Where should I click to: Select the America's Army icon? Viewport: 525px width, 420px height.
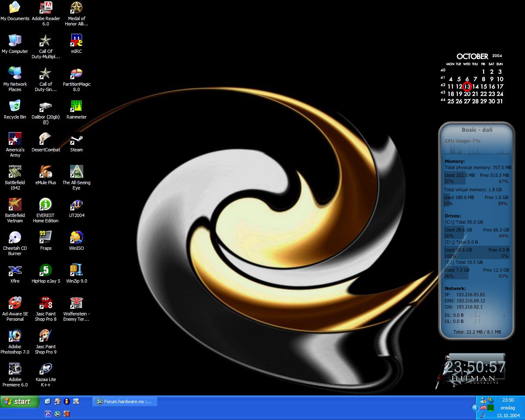[15, 145]
